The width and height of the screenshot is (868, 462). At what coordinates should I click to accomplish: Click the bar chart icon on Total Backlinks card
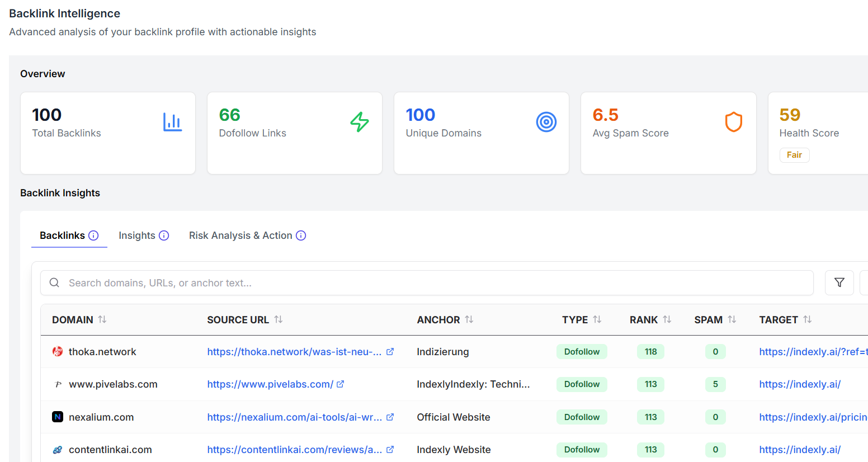(173, 122)
